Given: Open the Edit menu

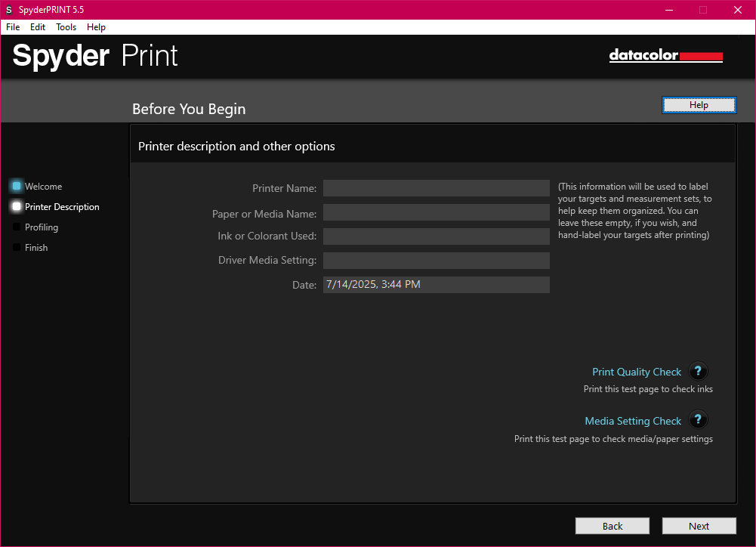Looking at the screenshot, I should (x=38, y=27).
